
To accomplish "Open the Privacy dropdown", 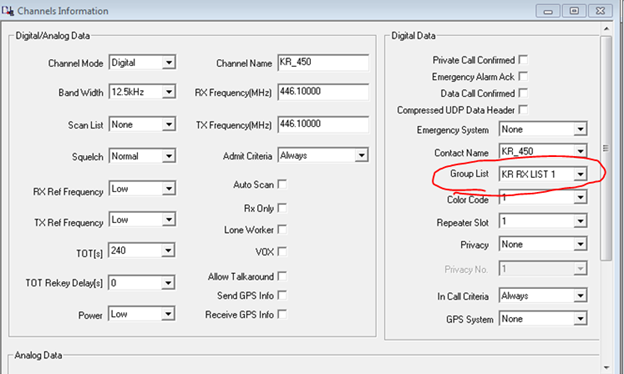I will (580, 244).
